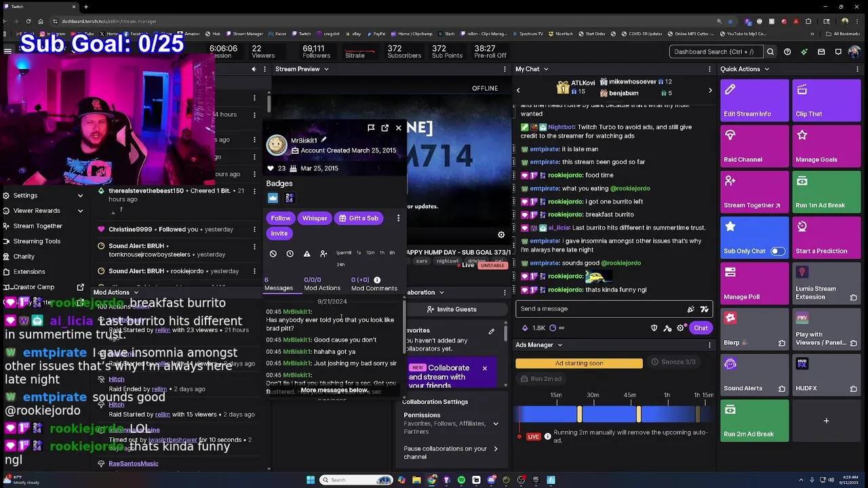
Task: Expand Ads Manager panel dropdown
Action: tap(559, 345)
